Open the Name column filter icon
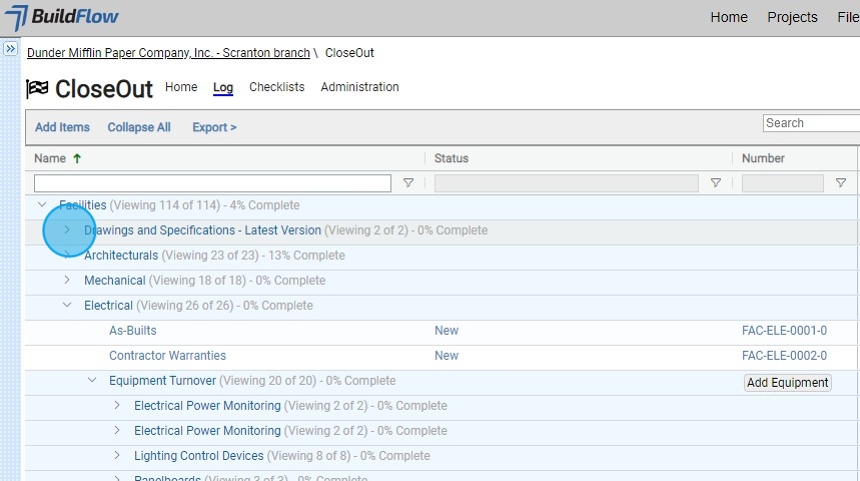 pos(408,183)
